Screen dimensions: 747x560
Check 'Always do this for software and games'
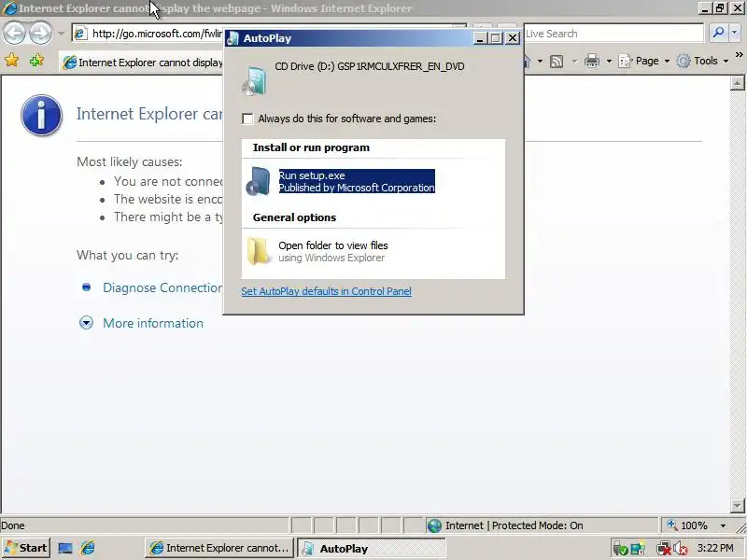[247, 119]
